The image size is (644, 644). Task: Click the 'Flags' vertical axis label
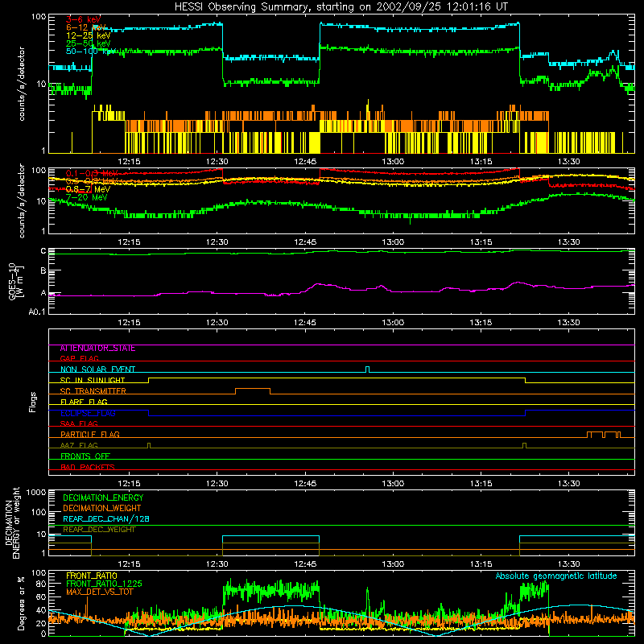(x=33, y=402)
